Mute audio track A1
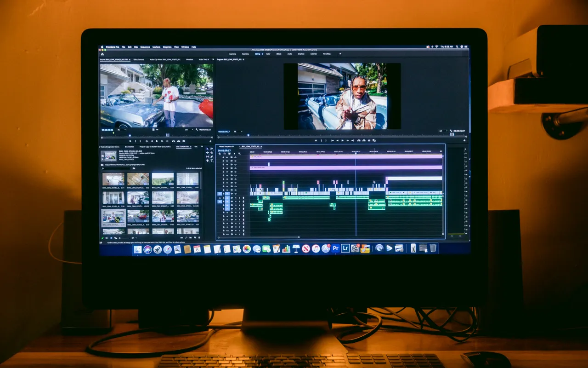The image size is (588, 368). (236, 198)
